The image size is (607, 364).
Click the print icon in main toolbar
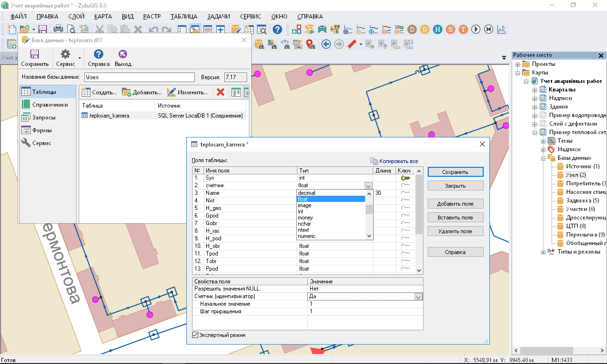click(58, 29)
